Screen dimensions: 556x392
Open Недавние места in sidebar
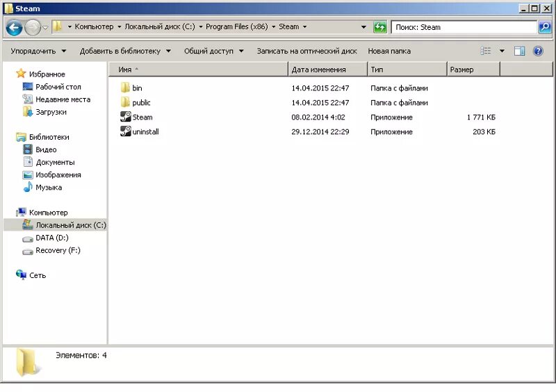click(x=63, y=99)
